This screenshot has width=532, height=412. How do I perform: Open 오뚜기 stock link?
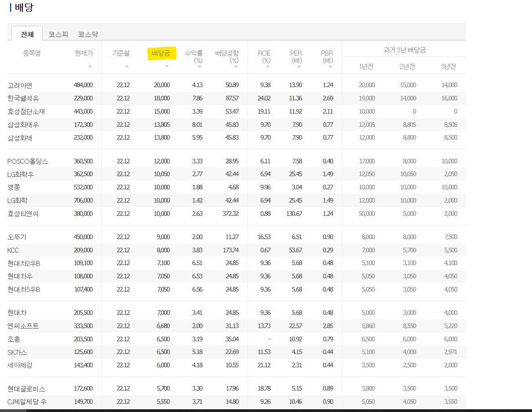click(x=17, y=237)
